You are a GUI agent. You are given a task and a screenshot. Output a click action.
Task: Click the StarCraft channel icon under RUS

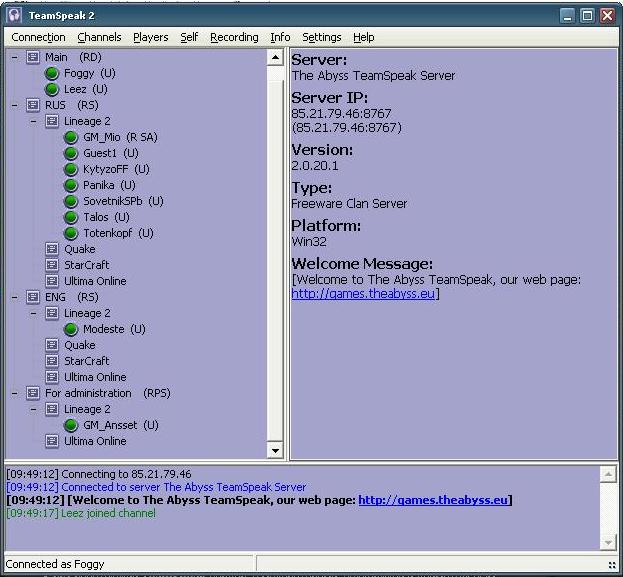coord(52,265)
